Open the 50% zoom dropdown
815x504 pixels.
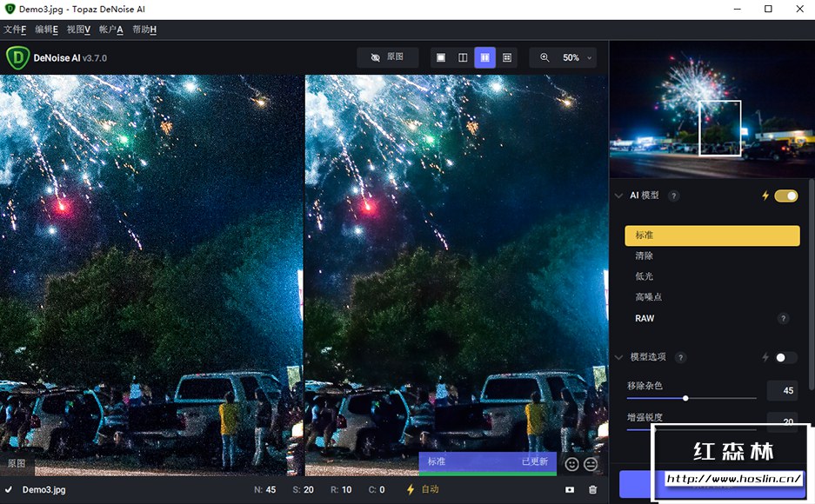[577, 57]
